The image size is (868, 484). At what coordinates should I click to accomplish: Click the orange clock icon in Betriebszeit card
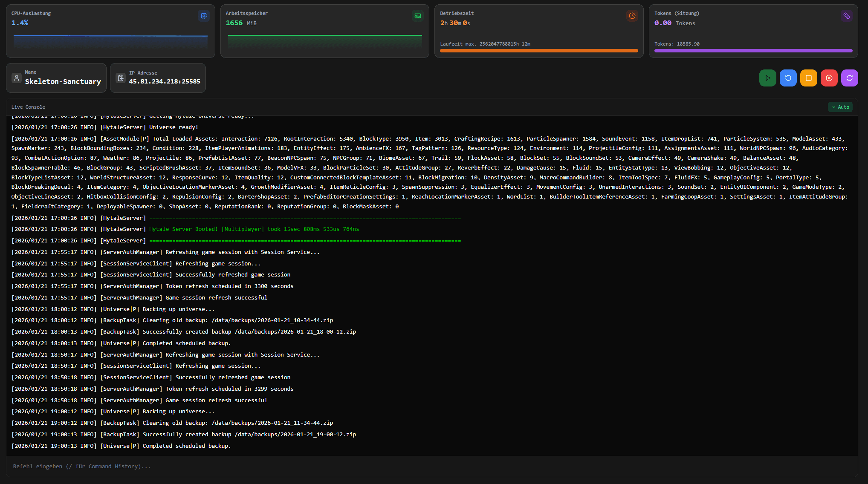click(632, 16)
